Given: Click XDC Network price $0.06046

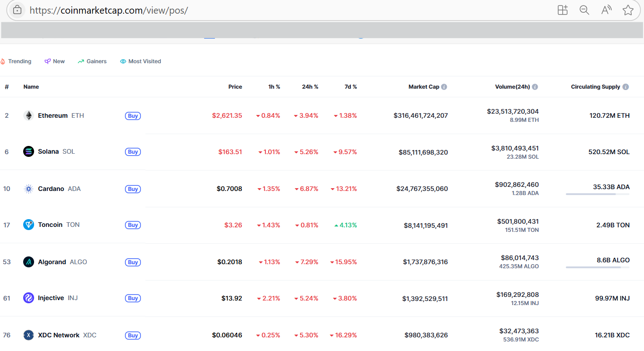Looking at the screenshot, I should click(x=227, y=335).
